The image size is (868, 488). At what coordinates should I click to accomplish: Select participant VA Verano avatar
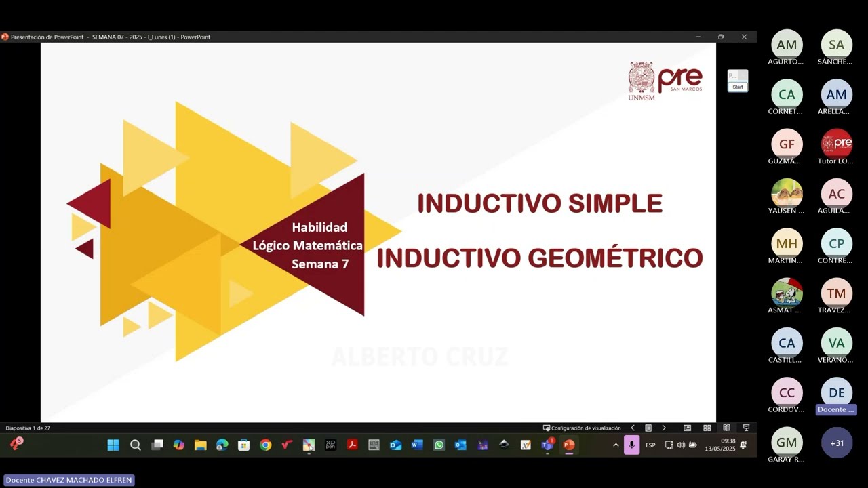(836, 343)
